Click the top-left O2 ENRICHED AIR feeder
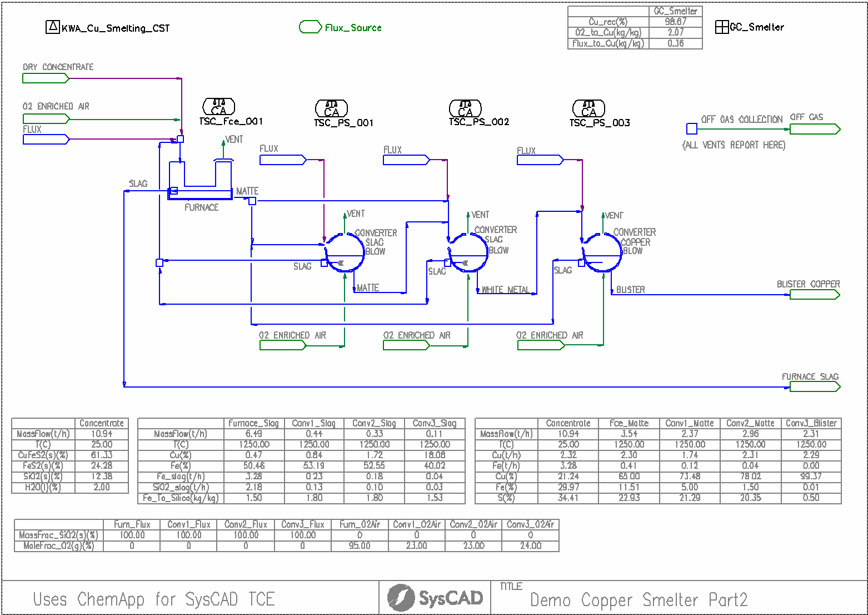 pos(46,118)
